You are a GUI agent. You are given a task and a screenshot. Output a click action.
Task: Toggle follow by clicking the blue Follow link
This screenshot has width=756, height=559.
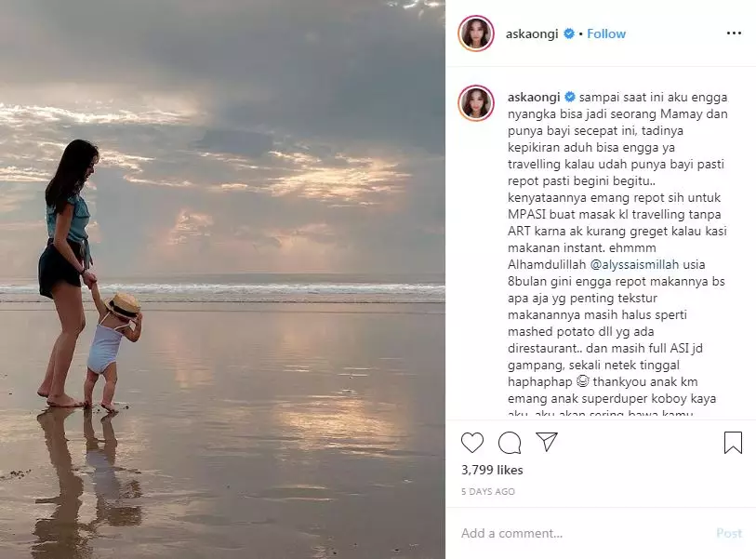(x=605, y=33)
